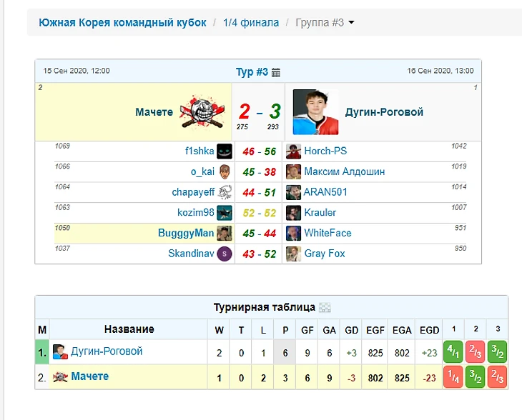This screenshot has width=522, height=420.
Task: Click the P column header
Action: click(x=285, y=330)
